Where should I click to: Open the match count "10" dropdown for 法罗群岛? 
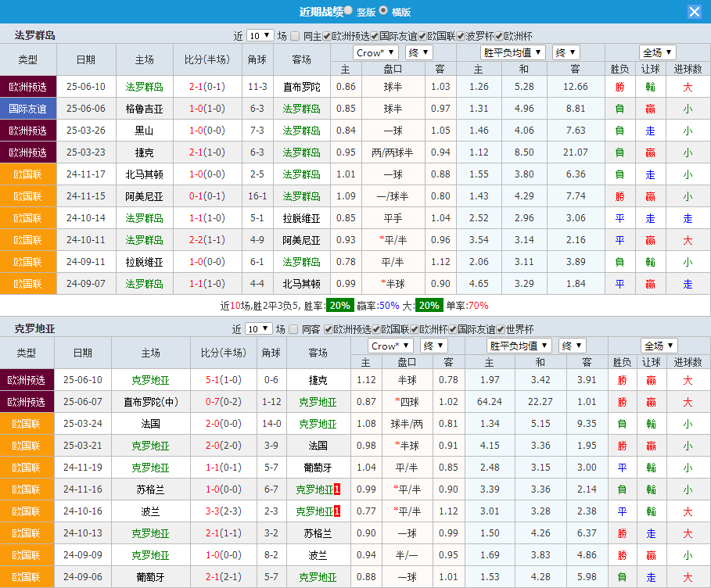tap(259, 35)
